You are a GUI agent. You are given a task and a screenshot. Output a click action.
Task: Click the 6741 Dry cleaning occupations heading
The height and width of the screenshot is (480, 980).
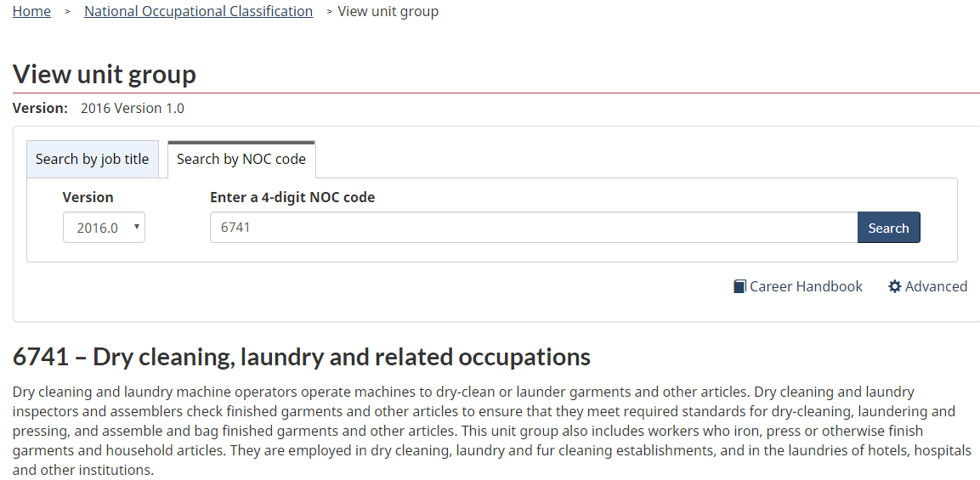click(301, 357)
